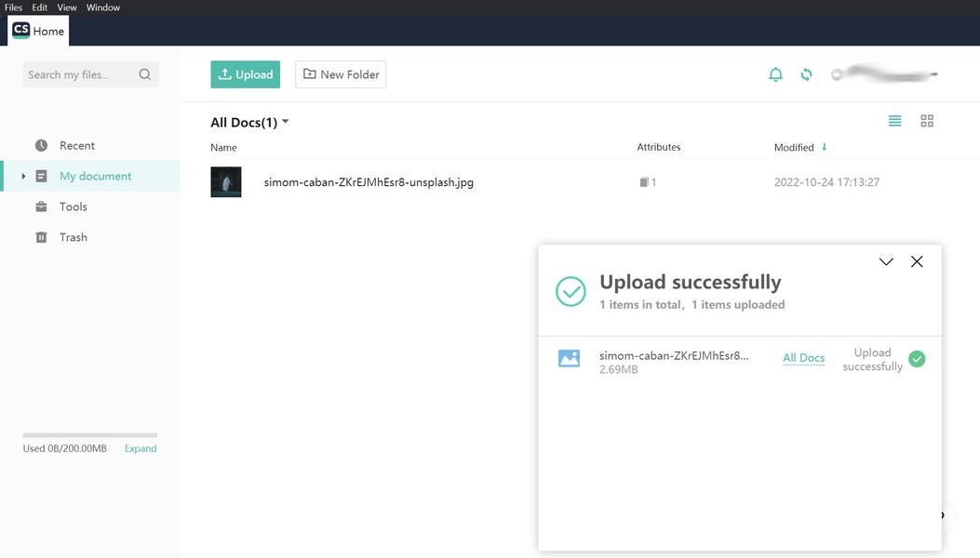Viewport: 980px width, 558px height.
Task: Expand the All Docs dropdown
Action: tap(286, 122)
